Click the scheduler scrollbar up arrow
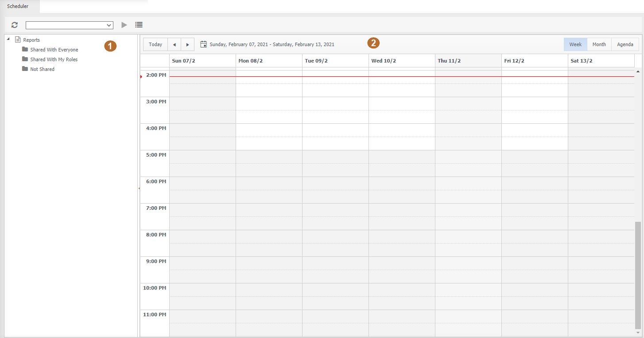 638,71
